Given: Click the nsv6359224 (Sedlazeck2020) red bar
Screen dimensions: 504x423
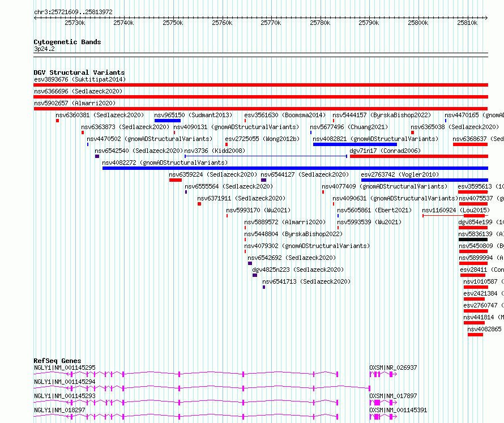Looking at the screenshot, I should 176,180.
